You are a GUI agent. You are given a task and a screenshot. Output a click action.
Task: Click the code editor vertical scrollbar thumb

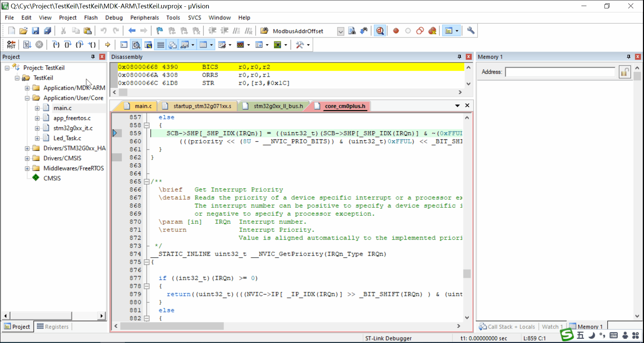point(467,274)
